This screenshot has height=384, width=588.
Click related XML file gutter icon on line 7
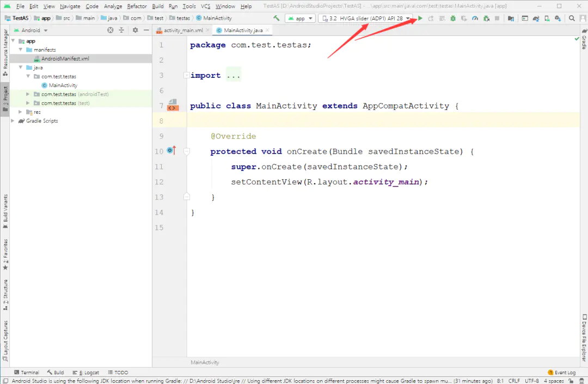point(172,106)
